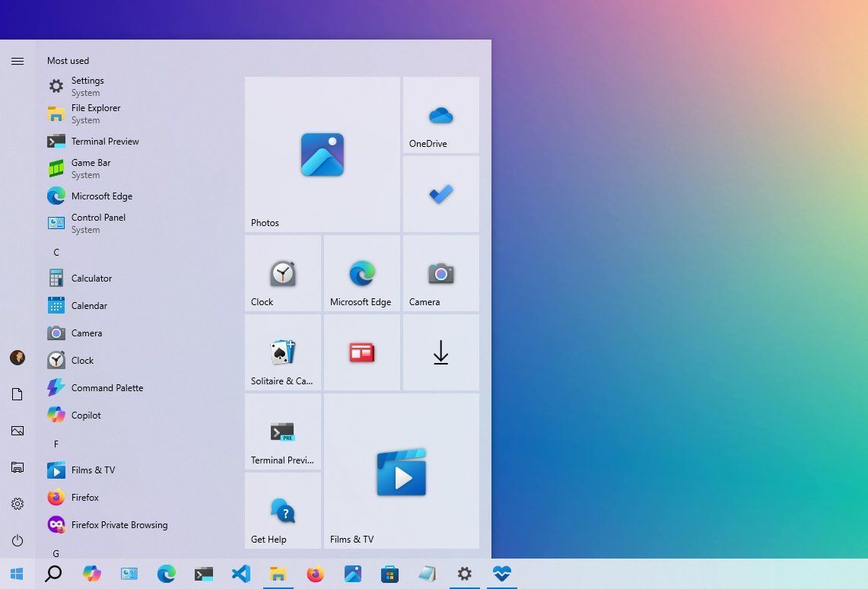Select your user account picture
Image resolution: width=868 pixels, height=589 pixels.
17,358
